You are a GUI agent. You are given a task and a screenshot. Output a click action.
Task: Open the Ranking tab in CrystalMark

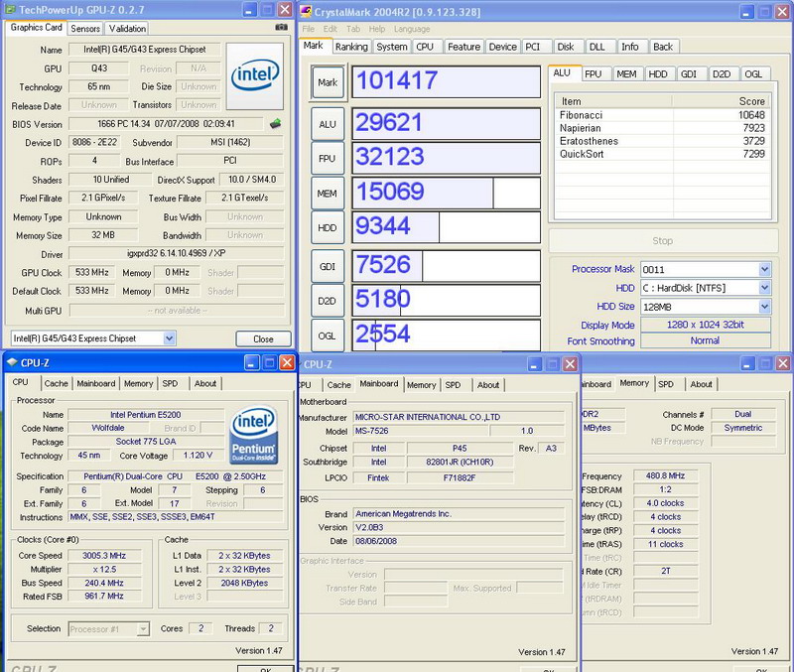[351, 47]
